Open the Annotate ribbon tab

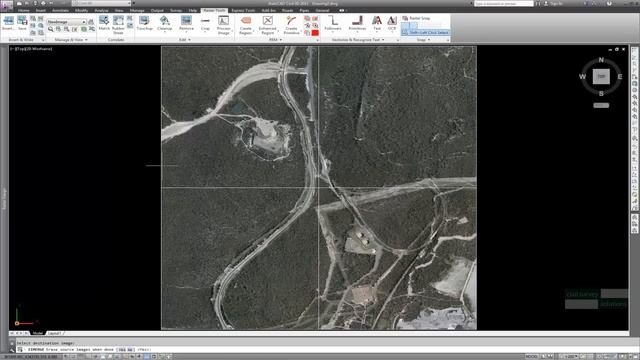click(60, 10)
